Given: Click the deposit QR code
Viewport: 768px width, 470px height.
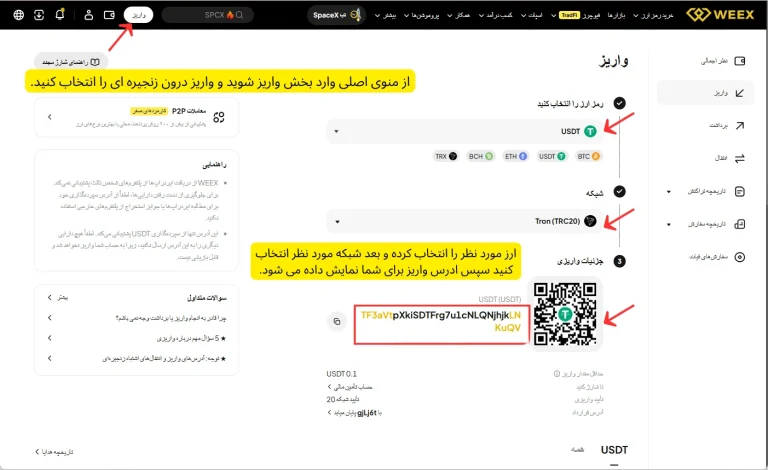Looking at the screenshot, I should coord(565,314).
